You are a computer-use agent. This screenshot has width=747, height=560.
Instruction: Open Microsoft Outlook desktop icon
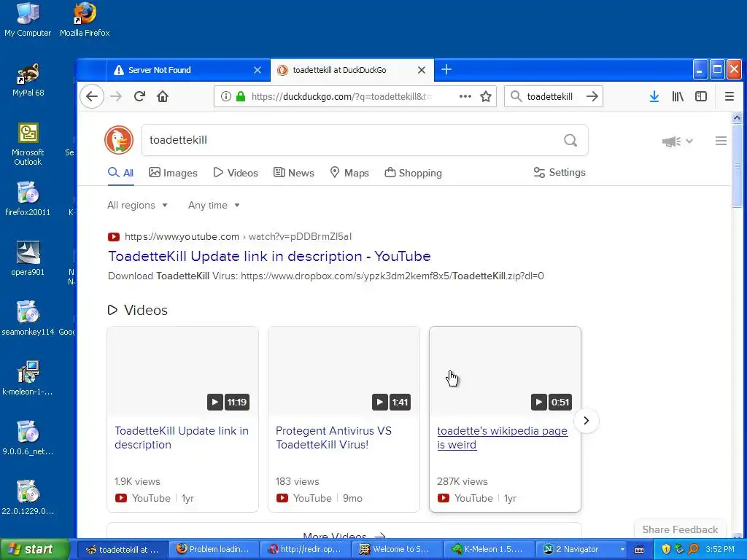[28, 144]
